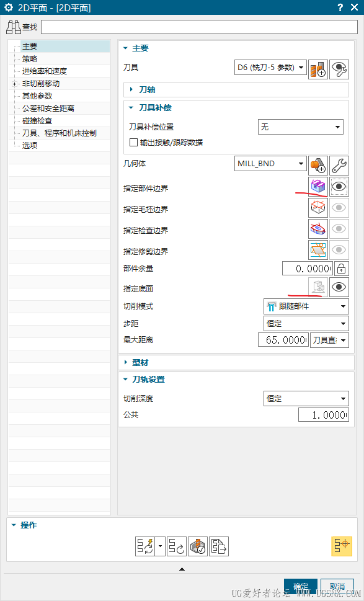Open the 刀具补偿位置 dropdown
This screenshot has height=601, width=364.
coord(300,127)
